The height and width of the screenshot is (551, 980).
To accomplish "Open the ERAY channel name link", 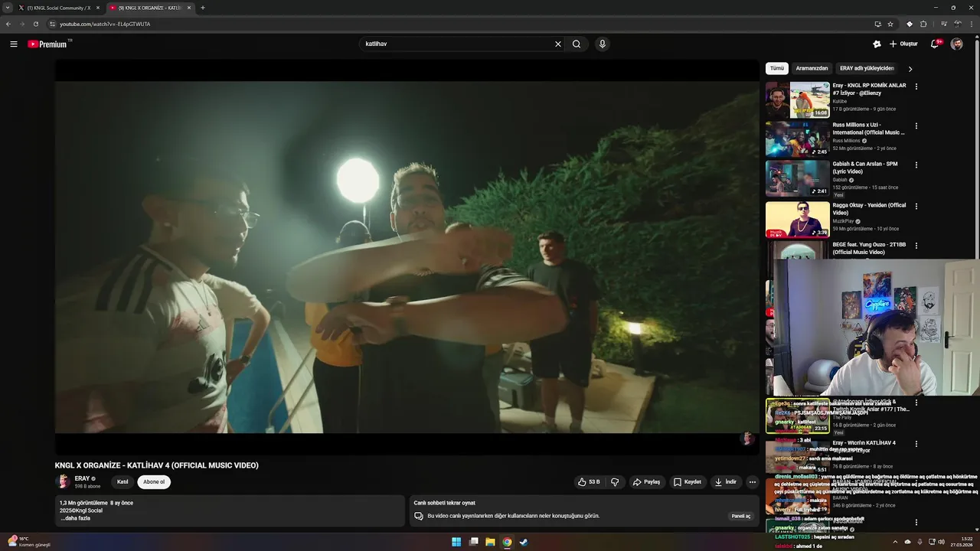I will (82, 478).
